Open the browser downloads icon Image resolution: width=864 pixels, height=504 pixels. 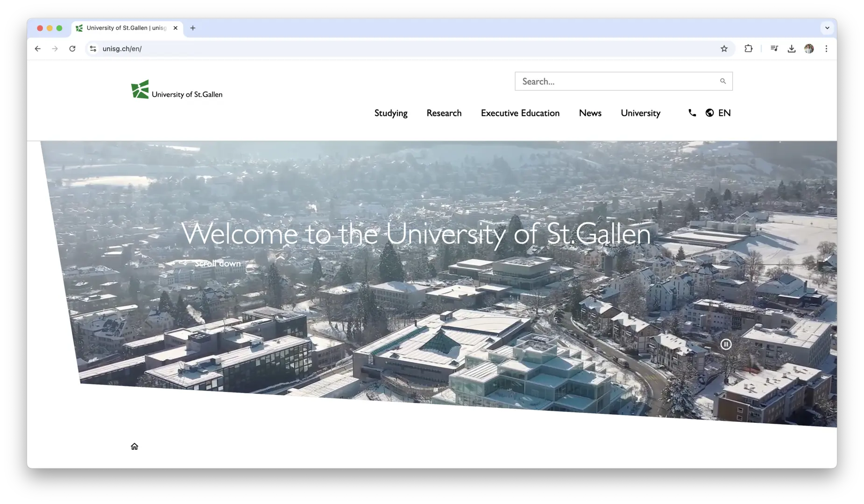tap(791, 49)
